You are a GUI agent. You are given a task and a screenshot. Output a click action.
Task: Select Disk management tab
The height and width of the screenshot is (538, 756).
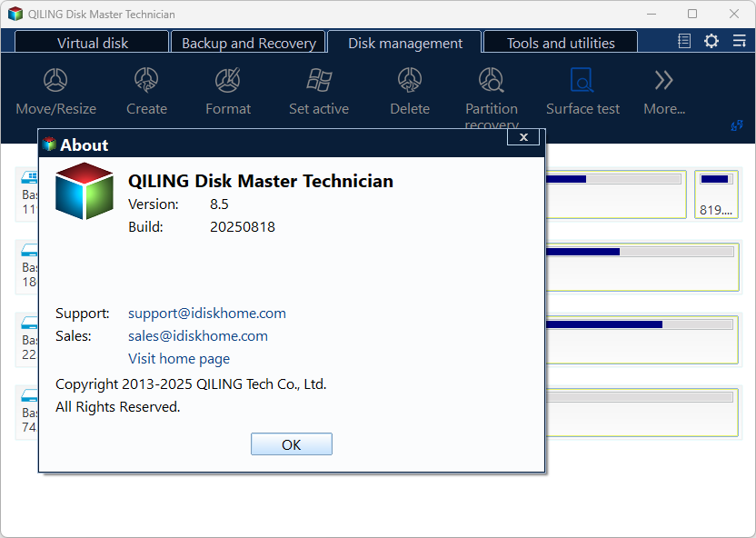pos(405,43)
